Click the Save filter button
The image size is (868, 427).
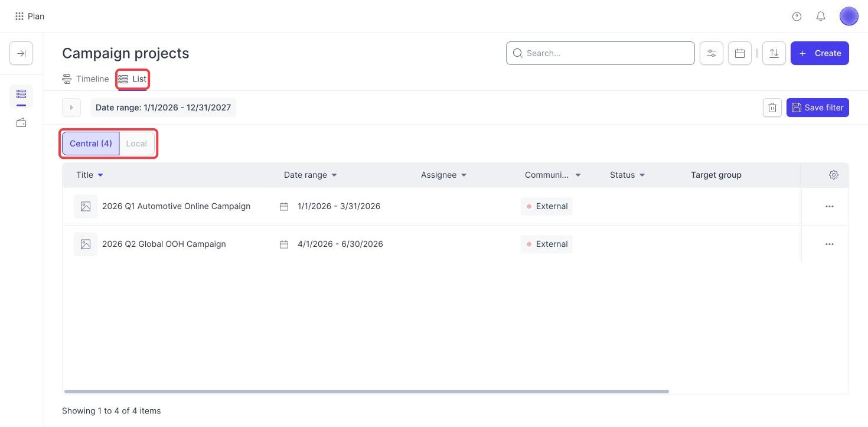click(818, 107)
